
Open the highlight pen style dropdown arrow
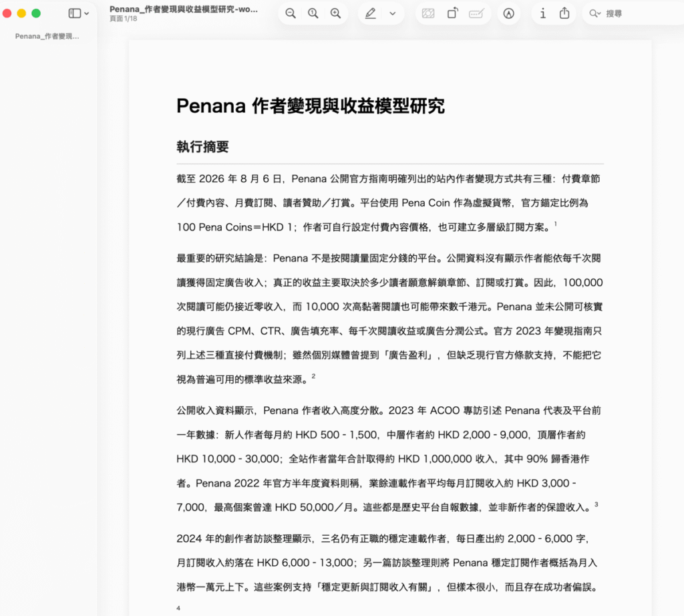click(393, 13)
